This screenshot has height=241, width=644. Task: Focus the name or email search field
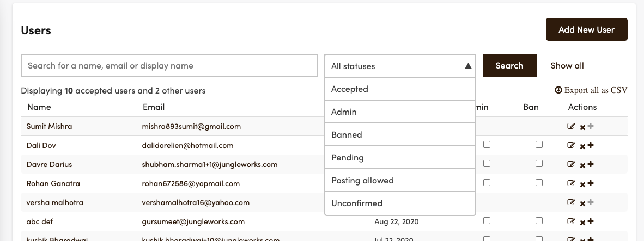(169, 66)
